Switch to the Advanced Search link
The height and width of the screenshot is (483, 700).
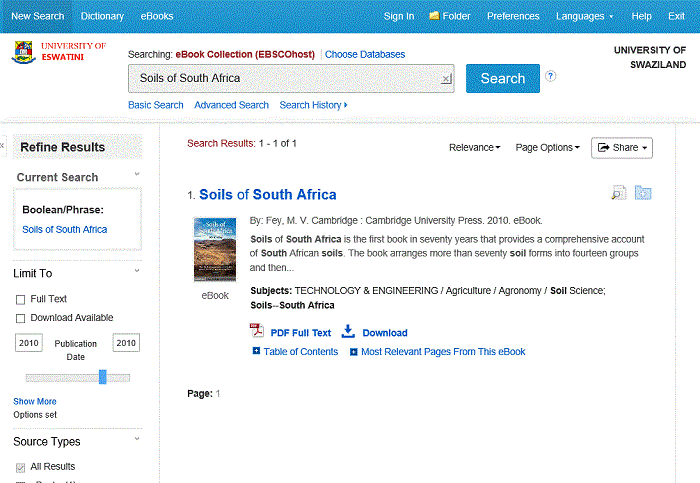tap(231, 105)
